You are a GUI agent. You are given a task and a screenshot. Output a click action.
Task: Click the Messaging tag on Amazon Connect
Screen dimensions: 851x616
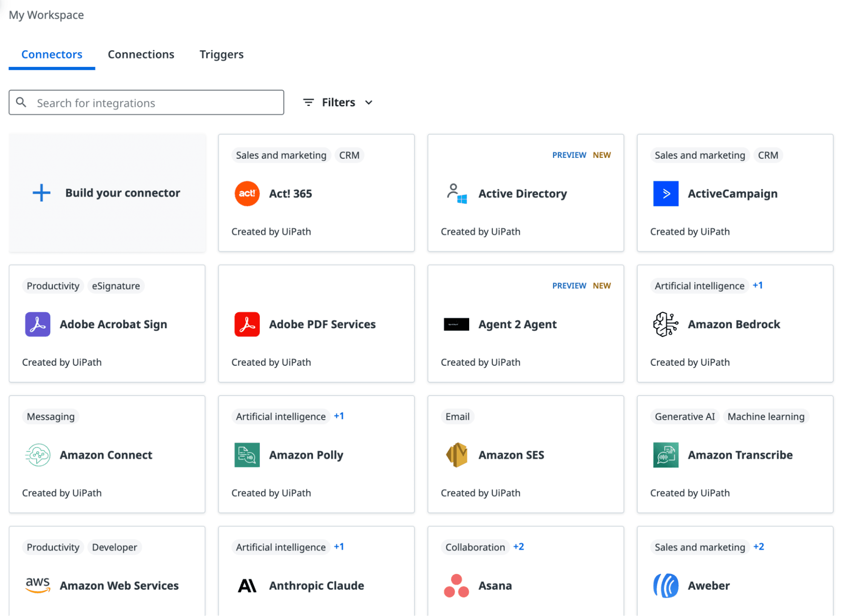(x=51, y=416)
